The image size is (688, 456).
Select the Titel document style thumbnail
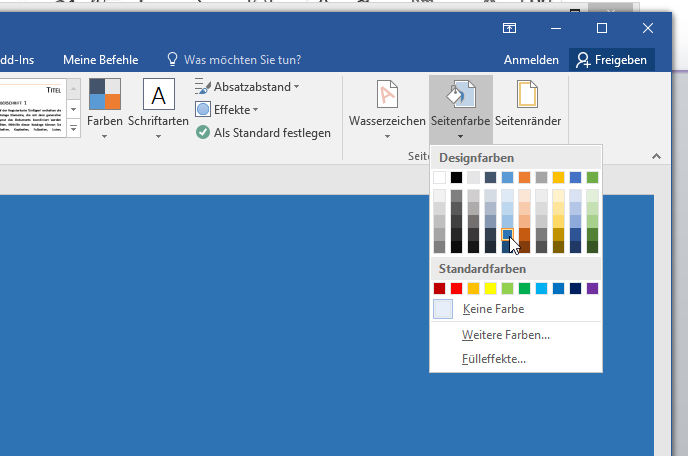coord(33,108)
